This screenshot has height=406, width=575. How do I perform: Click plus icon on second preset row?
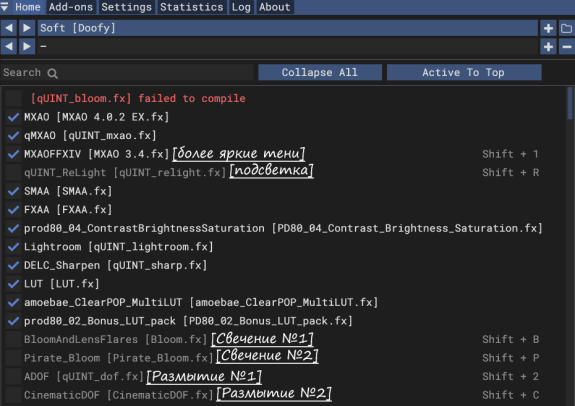pos(548,47)
